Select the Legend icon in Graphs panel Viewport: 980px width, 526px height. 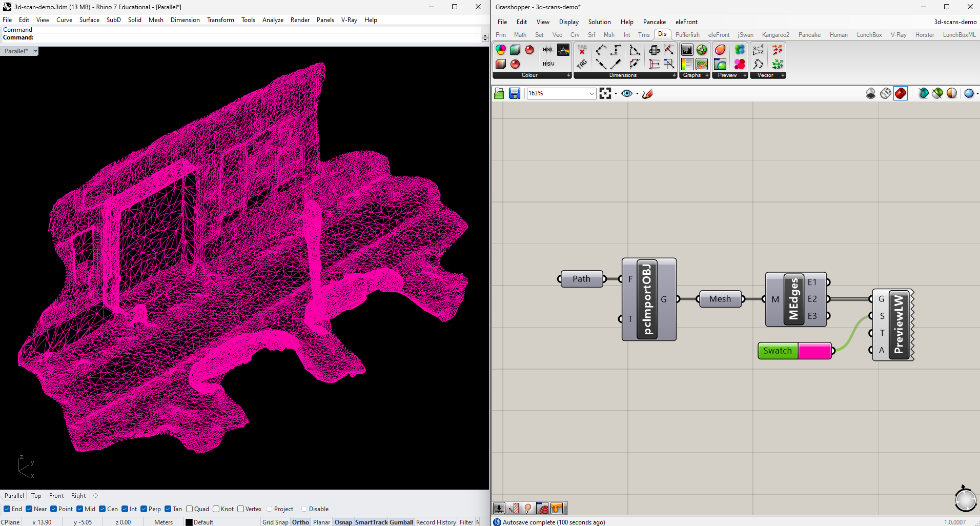pyautogui.click(x=687, y=65)
